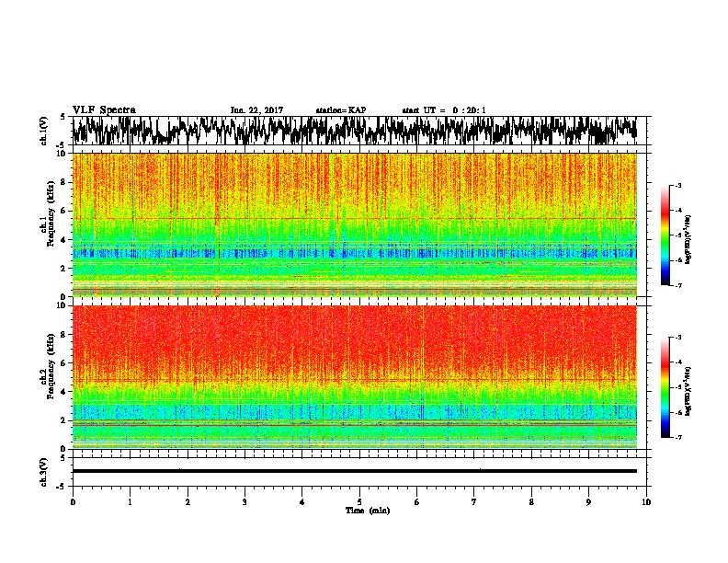Click time axis tick label "3"
The height and width of the screenshot is (563, 728).
245,502
